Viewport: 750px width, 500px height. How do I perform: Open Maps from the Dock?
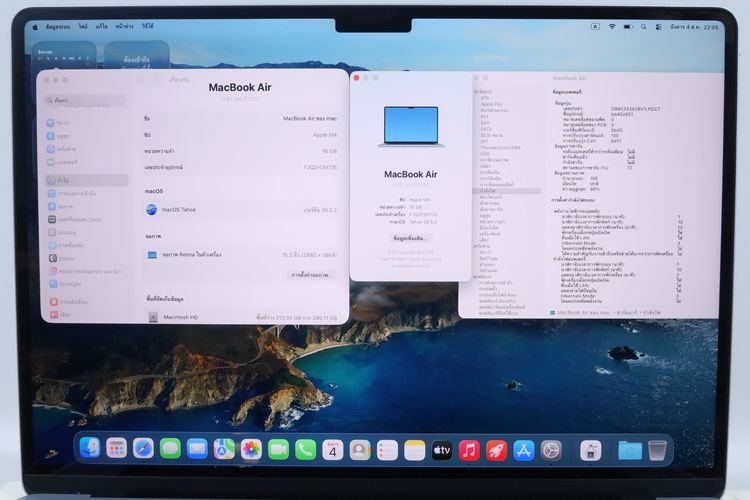click(224, 449)
